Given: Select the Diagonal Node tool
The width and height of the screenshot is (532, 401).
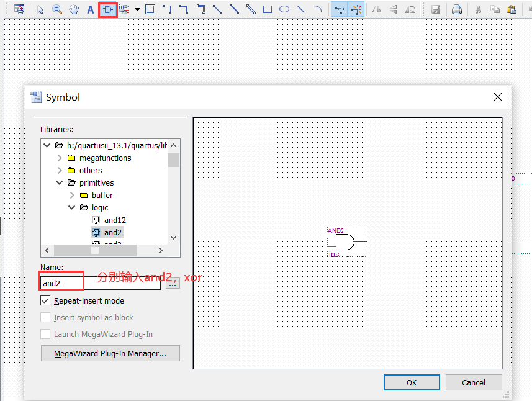Looking at the screenshot, I should coord(217,9).
